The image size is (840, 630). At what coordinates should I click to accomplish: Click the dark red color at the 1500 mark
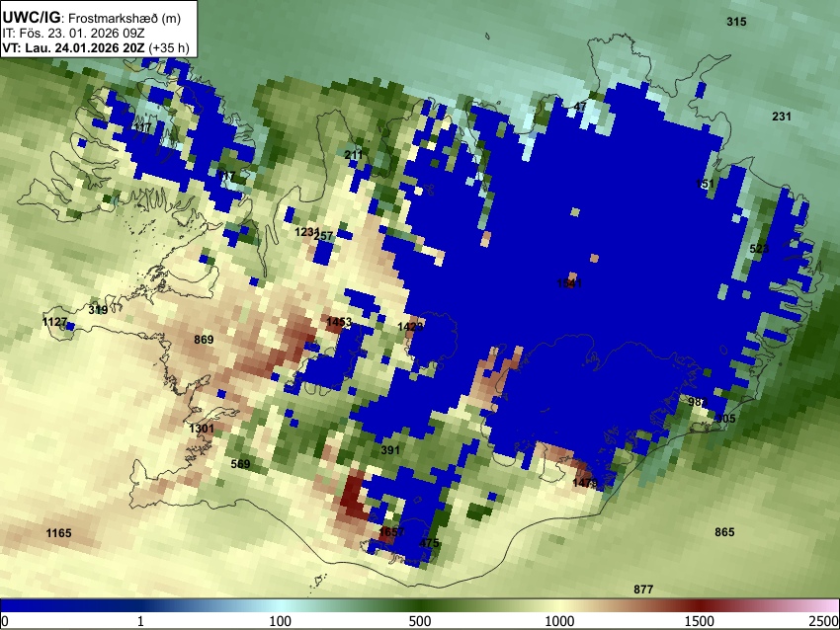pos(700,605)
